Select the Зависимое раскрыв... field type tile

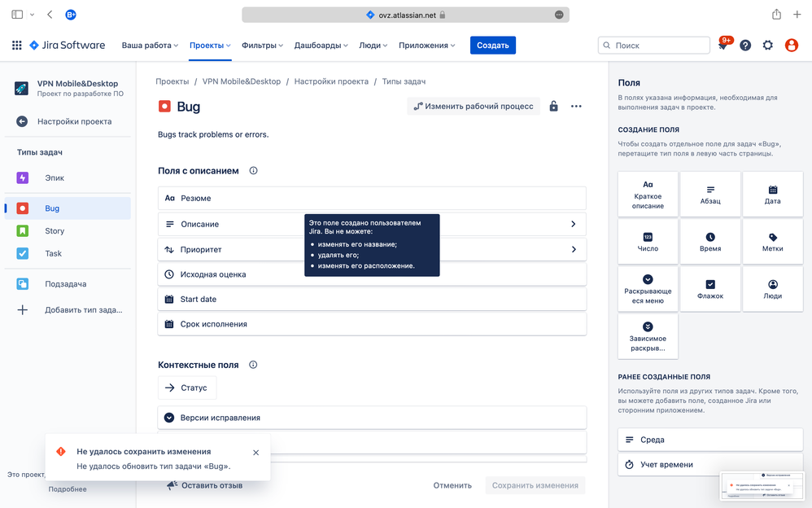[x=648, y=336]
